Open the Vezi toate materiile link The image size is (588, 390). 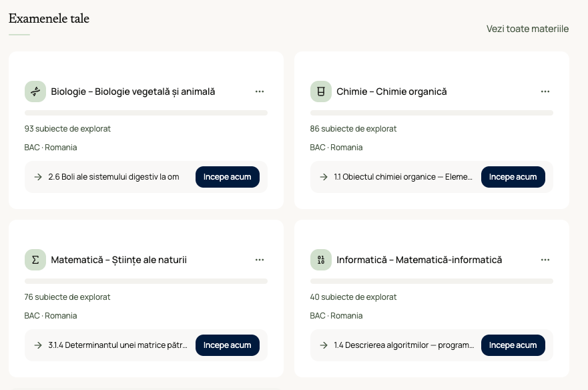coord(527,29)
